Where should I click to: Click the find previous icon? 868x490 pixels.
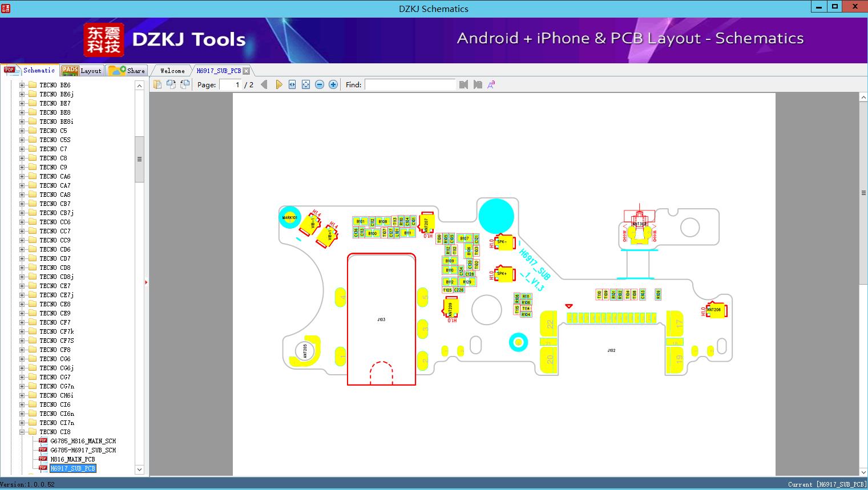click(463, 84)
